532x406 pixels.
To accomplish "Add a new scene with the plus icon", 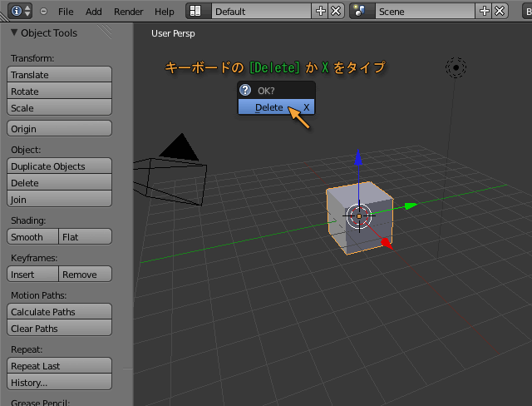I will point(485,12).
